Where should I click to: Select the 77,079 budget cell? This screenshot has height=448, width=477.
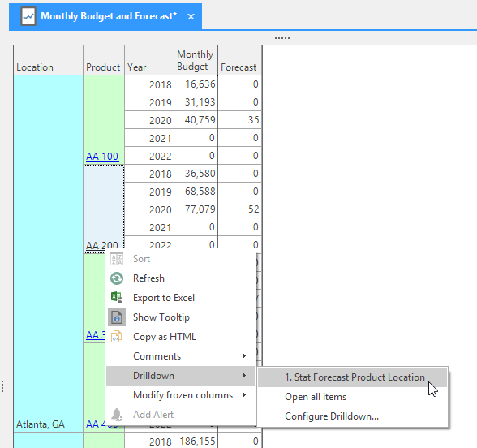tap(196, 209)
